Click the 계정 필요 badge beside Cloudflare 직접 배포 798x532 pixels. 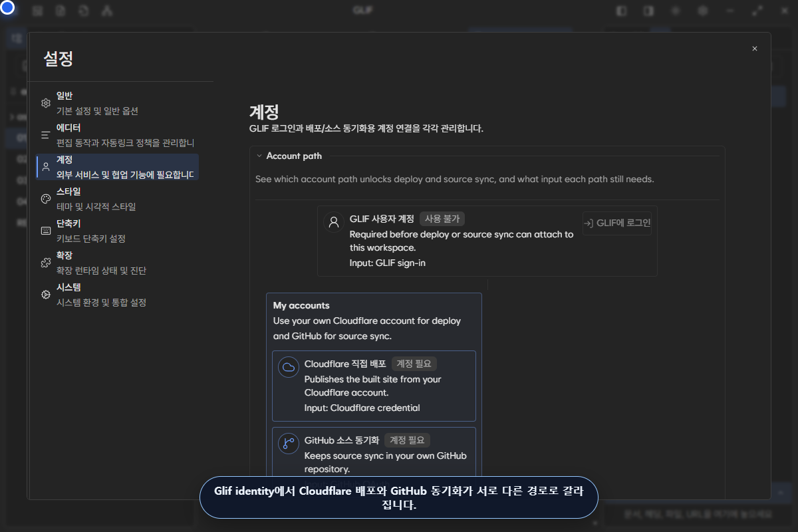[x=414, y=364]
